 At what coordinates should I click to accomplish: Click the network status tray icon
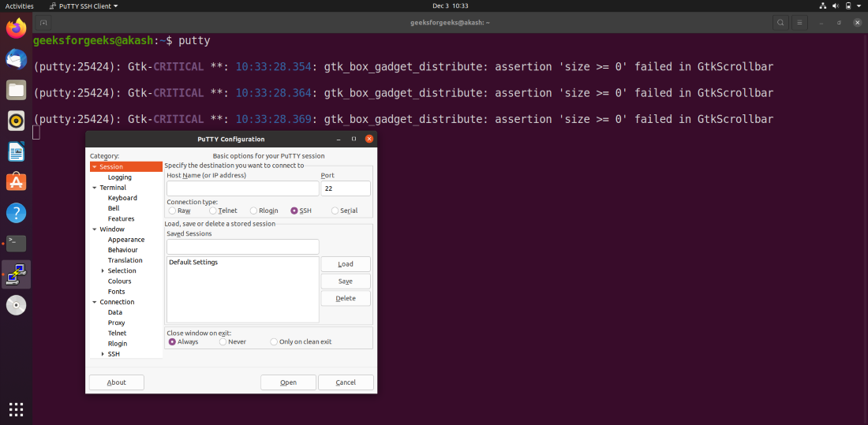pyautogui.click(x=822, y=6)
